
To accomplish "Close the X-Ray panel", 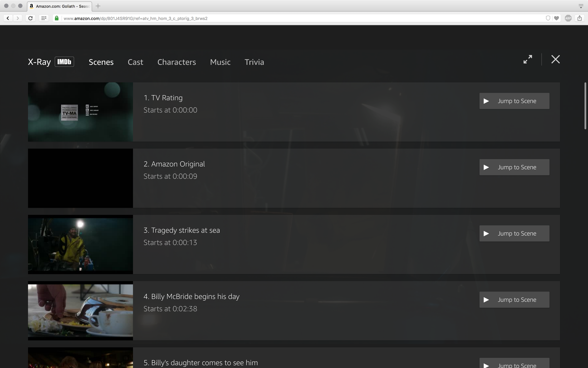I will tap(555, 59).
